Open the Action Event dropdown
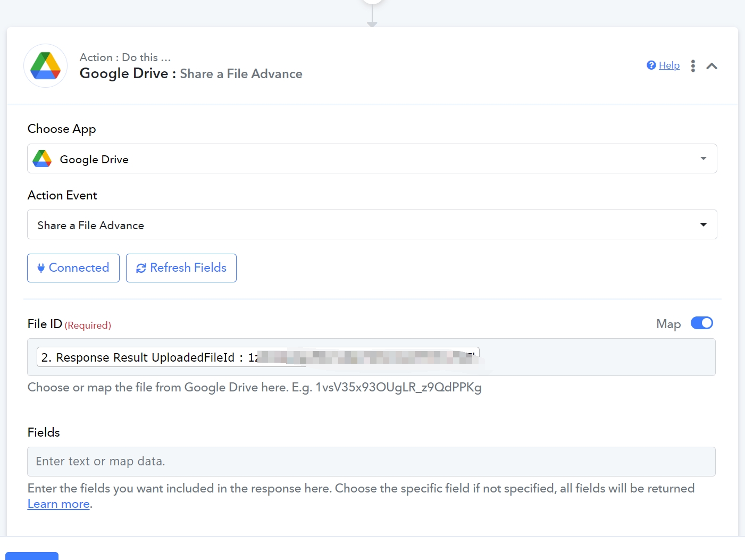Image resolution: width=745 pixels, height=560 pixels. (x=372, y=224)
